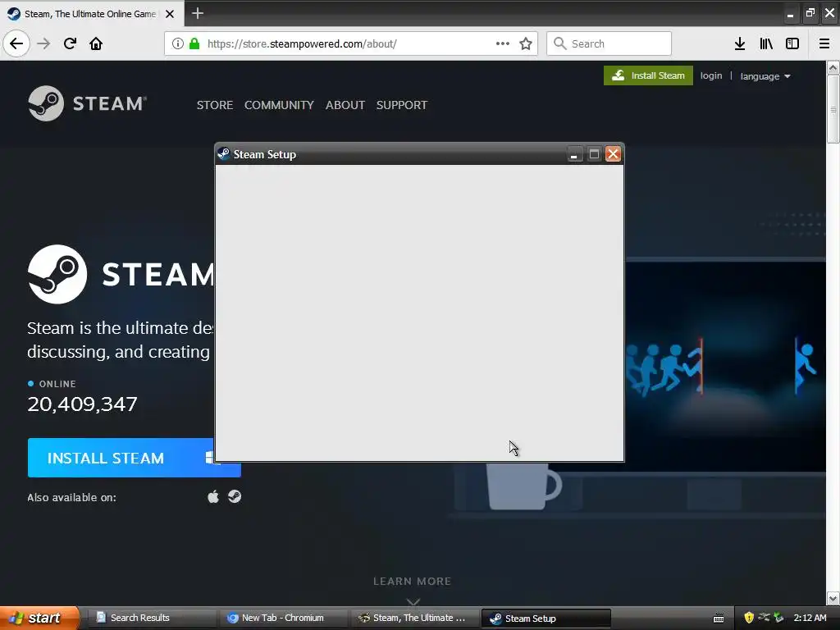Open the ABOUT menu item
The image size is (840, 630).
point(345,105)
